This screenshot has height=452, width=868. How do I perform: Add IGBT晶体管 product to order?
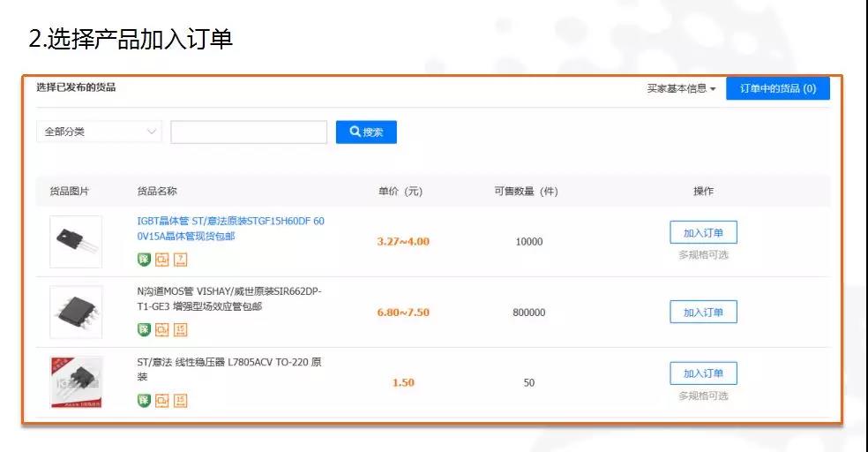[703, 232]
